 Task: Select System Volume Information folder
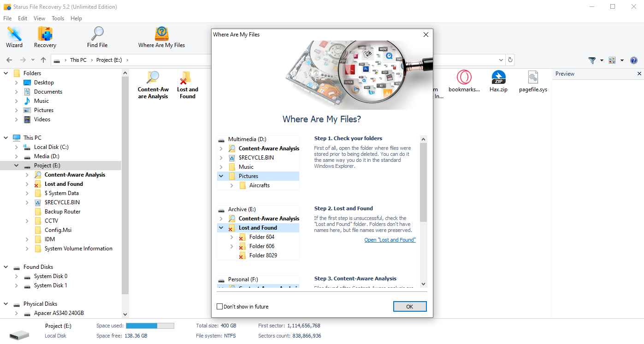coord(78,249)
